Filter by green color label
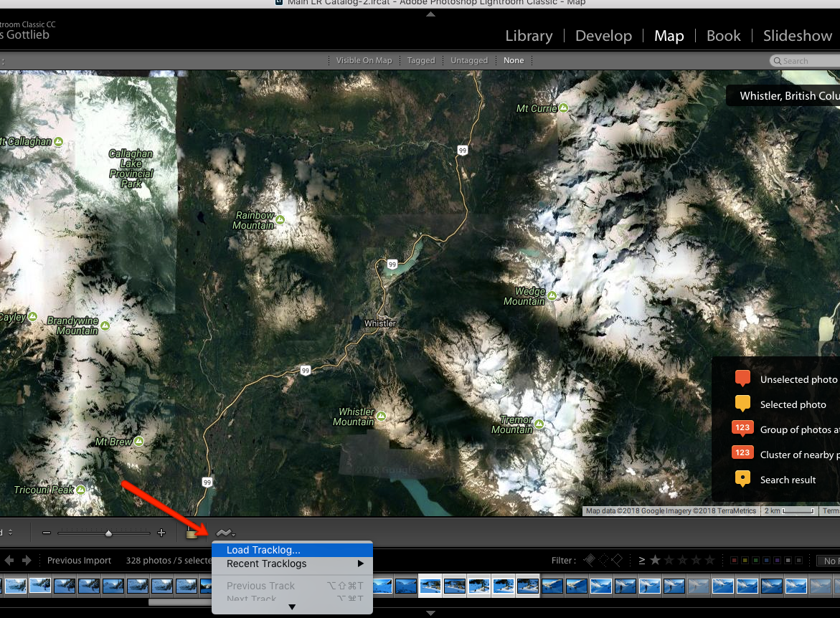Image resolution: width=840 pixels, height=618 pixels. [x=755, y=561]
